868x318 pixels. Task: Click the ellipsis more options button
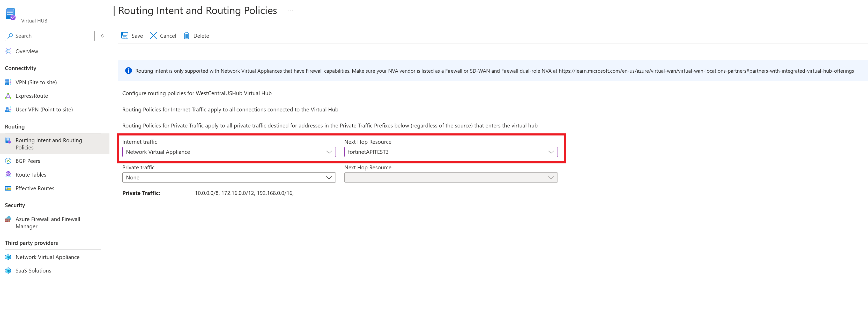pyautogui.click(x=291, y=11)
